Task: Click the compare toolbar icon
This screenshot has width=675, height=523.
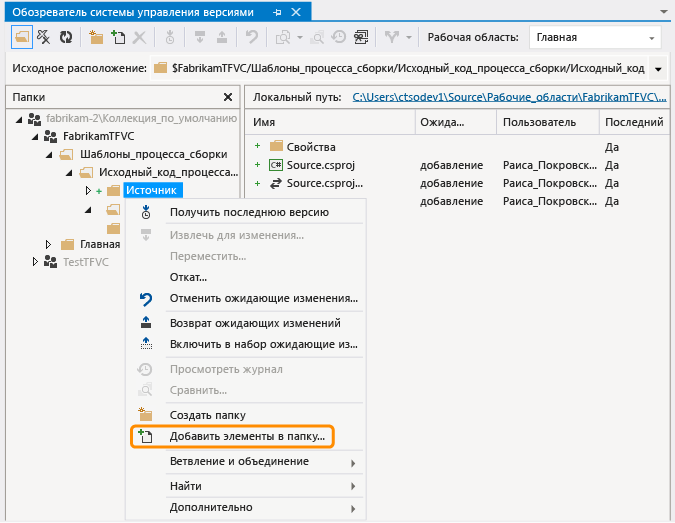Action: (x=283, y=37)
